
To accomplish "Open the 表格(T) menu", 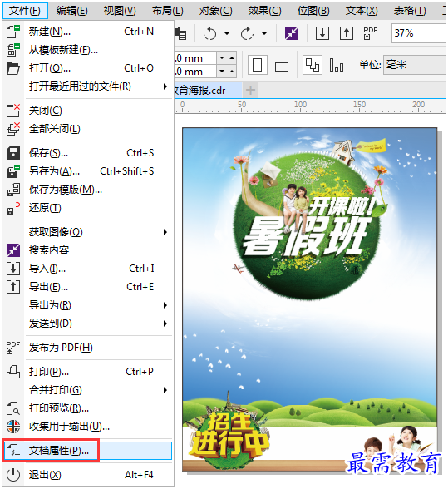I will [410, 11].
